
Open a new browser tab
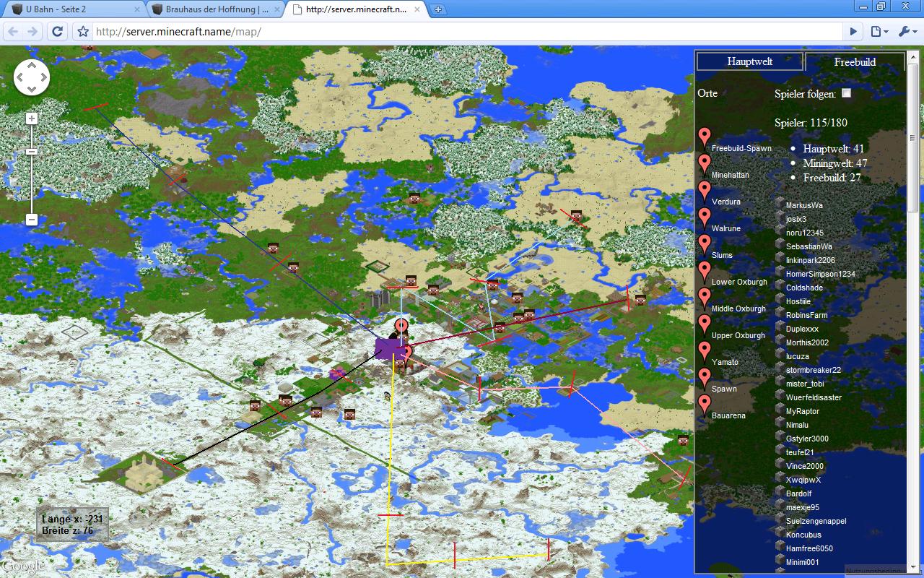438,9
